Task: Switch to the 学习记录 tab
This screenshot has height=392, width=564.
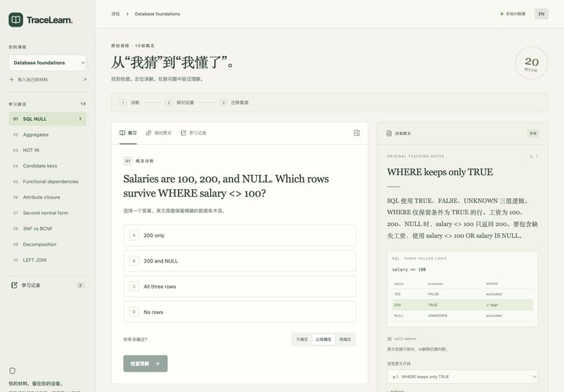Action: coord(194,133)
